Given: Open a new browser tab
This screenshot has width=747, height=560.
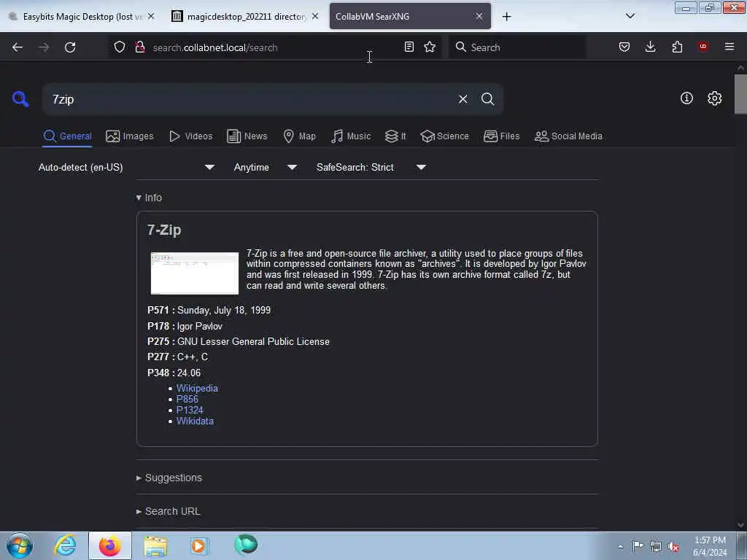Looking at the screenshot, I should point(506,17).
